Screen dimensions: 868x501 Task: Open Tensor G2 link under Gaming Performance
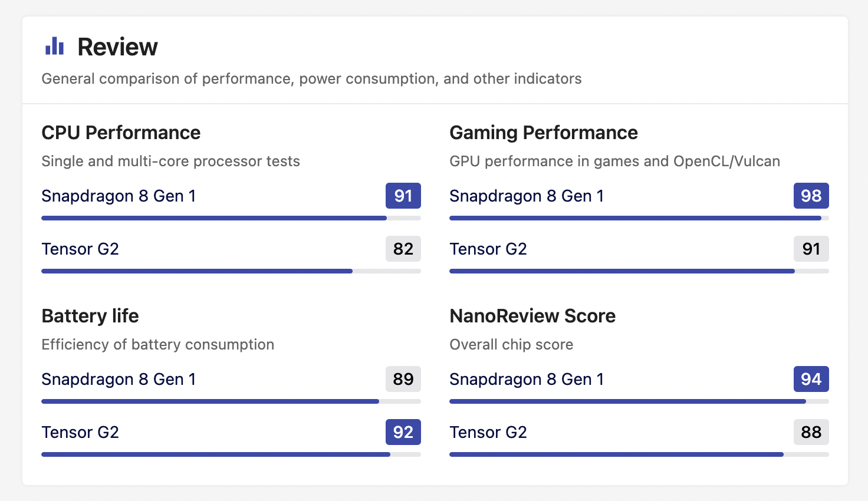click(488, 249)
